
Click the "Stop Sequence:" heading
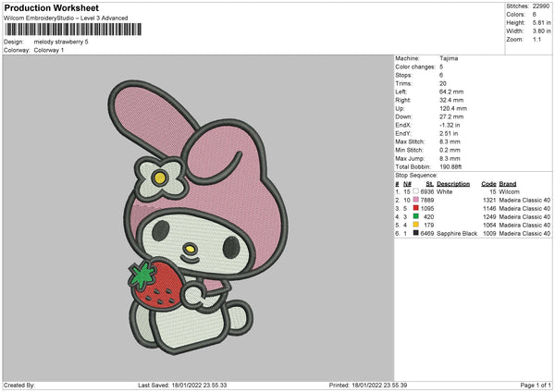[416, 176]
